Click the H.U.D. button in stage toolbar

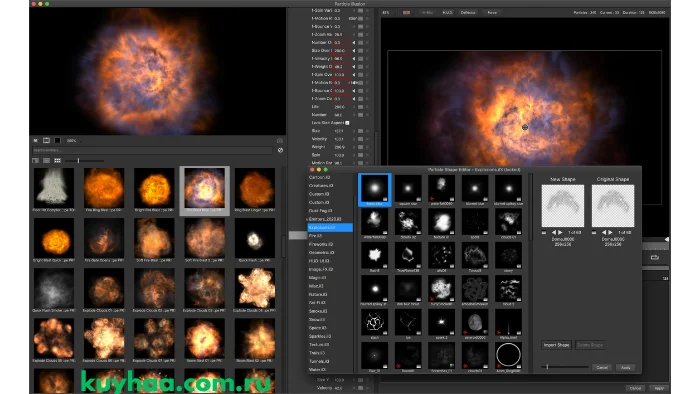pyautogui.click(x=447, y=12)
